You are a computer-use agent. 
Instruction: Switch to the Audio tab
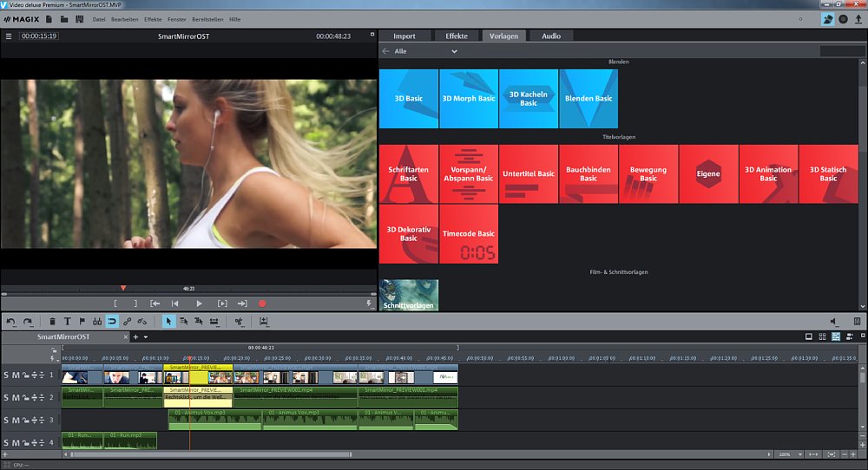(551, 36)
